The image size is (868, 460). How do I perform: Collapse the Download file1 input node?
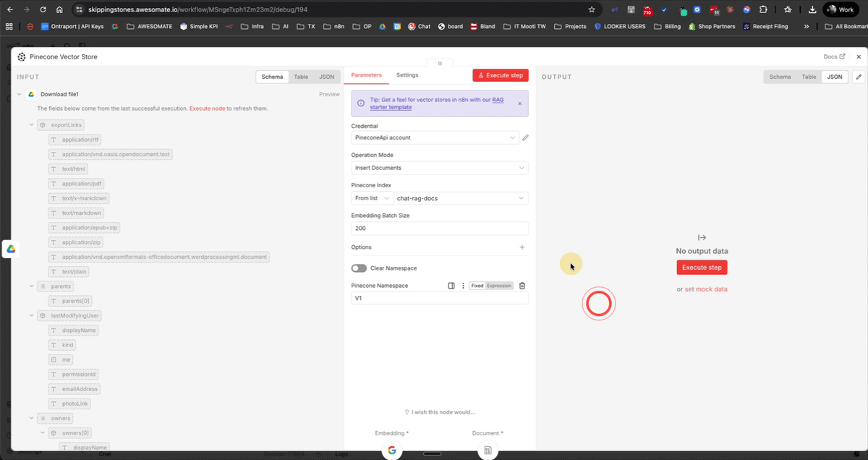19,94
